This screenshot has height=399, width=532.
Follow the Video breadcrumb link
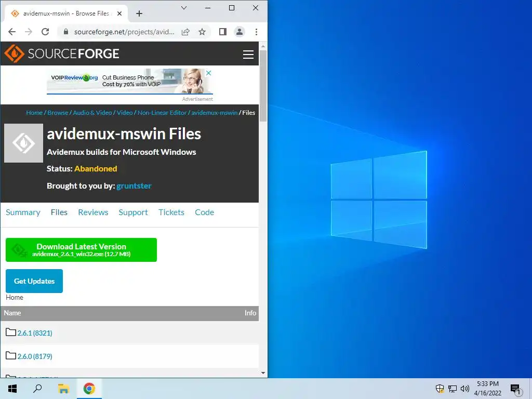[x=125, y=113]
